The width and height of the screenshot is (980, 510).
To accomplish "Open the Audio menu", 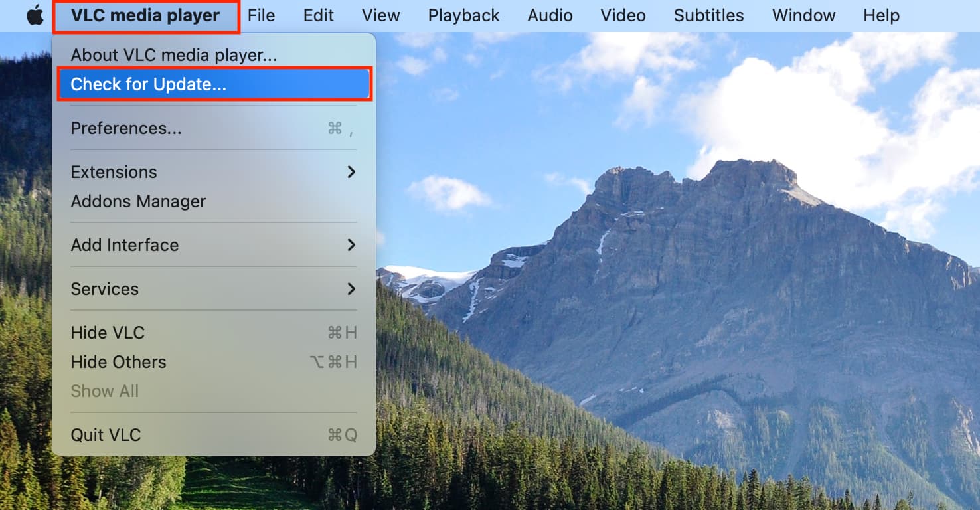I will [550, 15].
